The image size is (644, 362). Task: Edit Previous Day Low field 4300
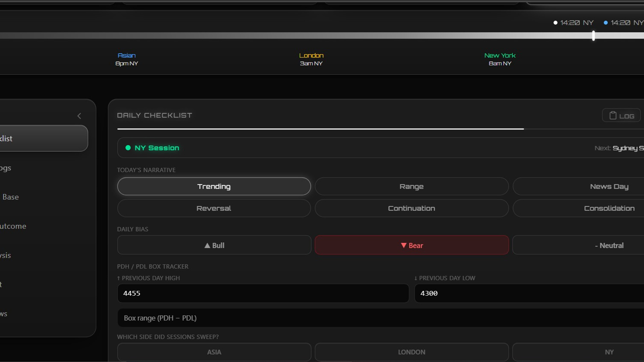coord(529,293)
